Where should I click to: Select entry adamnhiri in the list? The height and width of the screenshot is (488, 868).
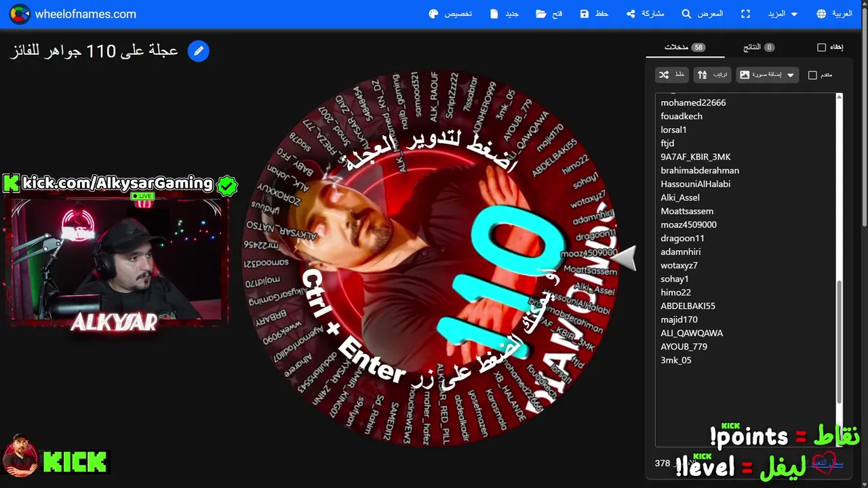click(x=681, y=251)
